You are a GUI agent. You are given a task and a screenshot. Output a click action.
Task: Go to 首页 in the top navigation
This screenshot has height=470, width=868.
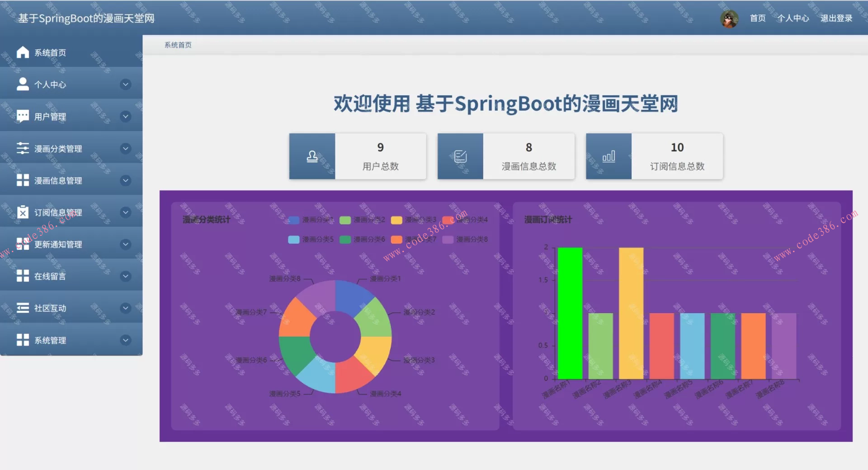tap(758, 18)
